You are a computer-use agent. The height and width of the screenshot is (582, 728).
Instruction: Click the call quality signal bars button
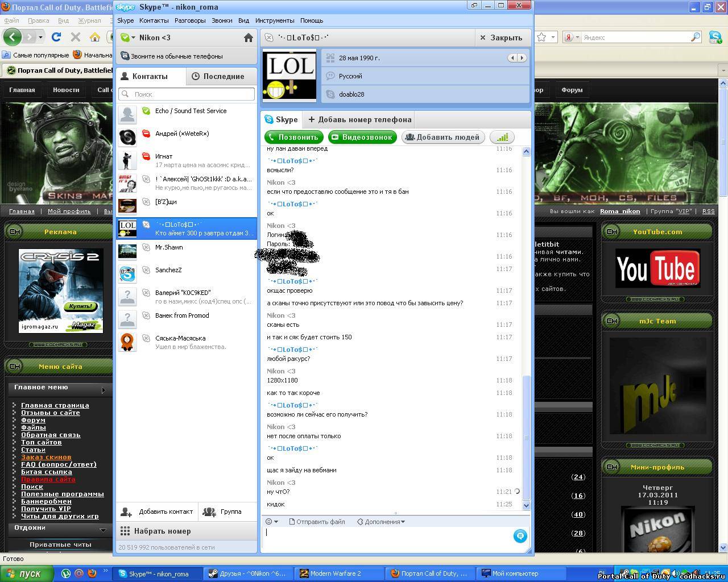tap(502, 137)
